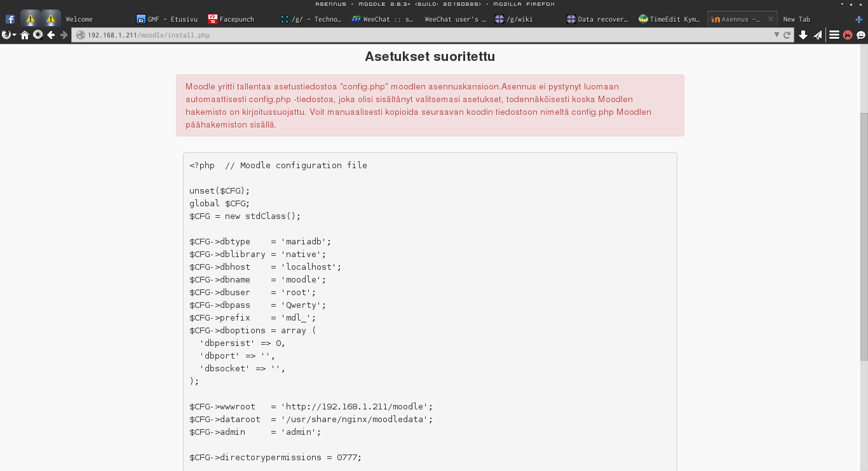
Task: Click the paper plane send icon
Action: tap(818, 35)
